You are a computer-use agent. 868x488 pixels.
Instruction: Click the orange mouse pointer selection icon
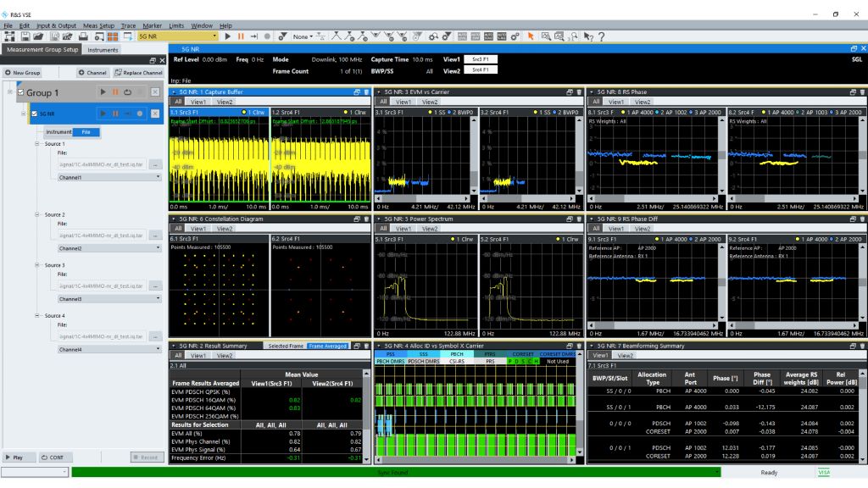[x=531, y=36]
